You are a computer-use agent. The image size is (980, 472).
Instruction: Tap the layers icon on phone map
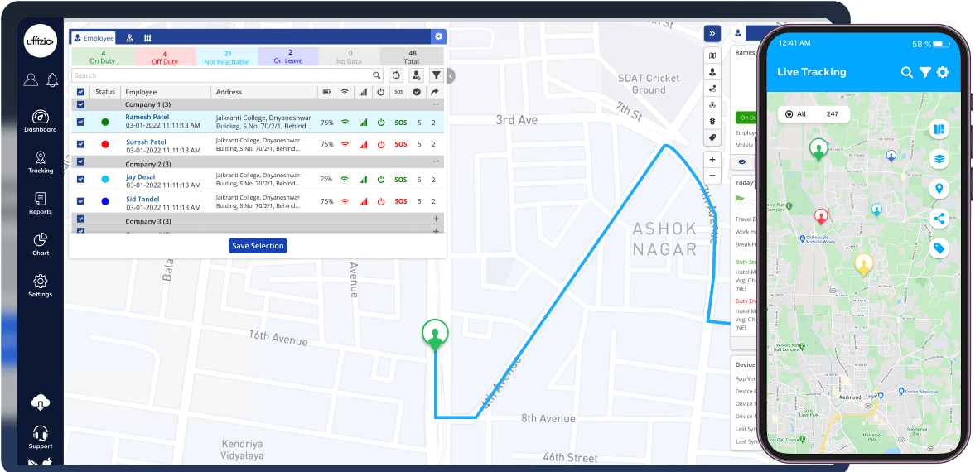939,160
